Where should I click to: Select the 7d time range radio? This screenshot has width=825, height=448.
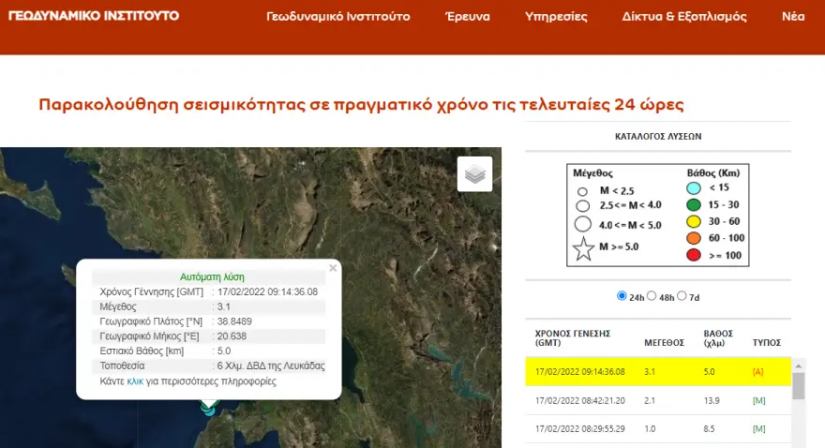tap(683, 296)
